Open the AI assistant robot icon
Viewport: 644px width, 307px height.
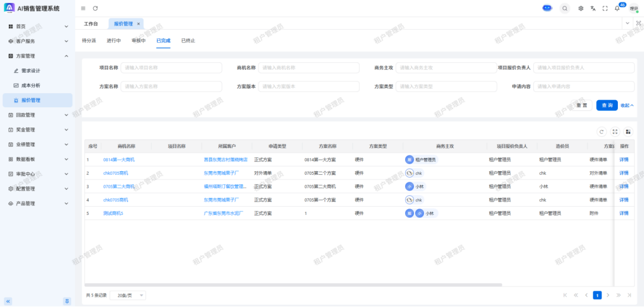[547, 8]
